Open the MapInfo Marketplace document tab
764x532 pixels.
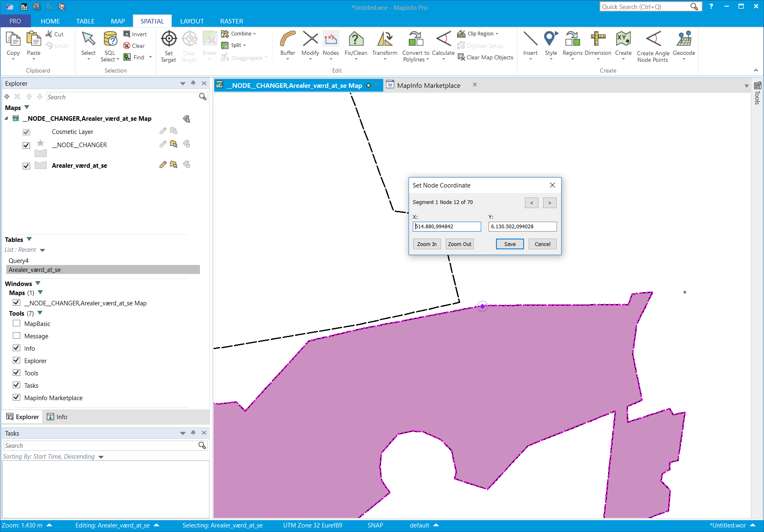point(428,85)
